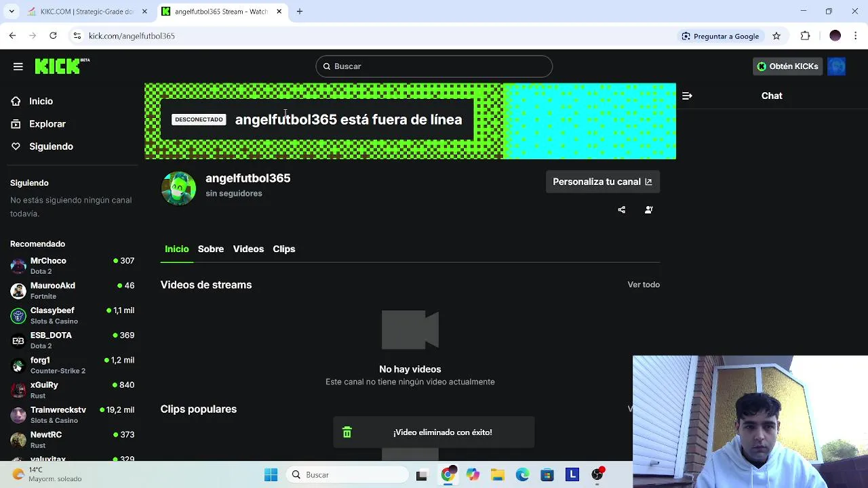
Task: Click the 'Videos de streams' heading
Action: (206, 285)
